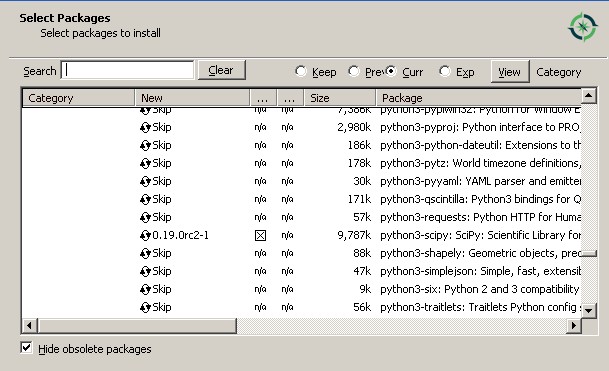Select the Curr radio button
The image size is (609, 371).
coord(391,71)
